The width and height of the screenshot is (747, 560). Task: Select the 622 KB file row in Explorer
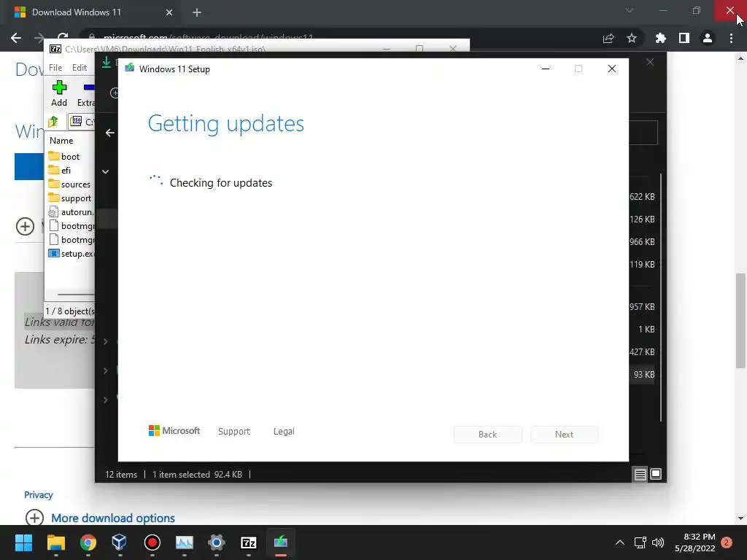point(642,197)
